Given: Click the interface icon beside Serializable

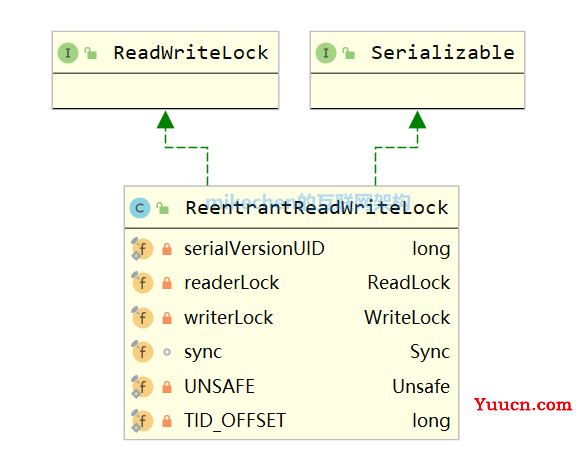Looking at the screenshot, I should point(326,53).
